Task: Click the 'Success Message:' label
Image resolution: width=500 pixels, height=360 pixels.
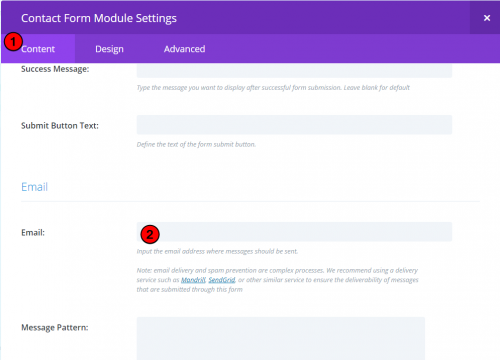Action: [55, 69]
